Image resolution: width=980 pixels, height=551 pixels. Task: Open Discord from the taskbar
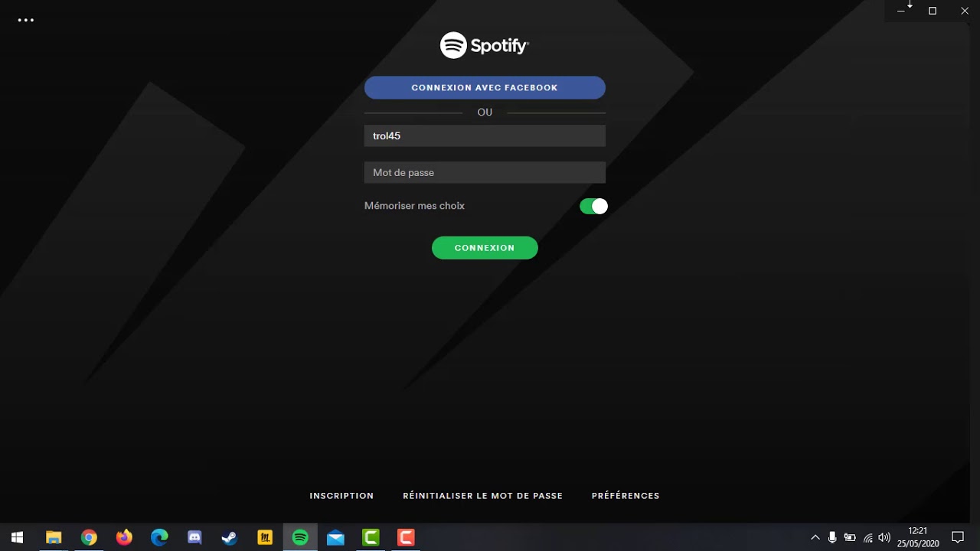[194, 537]
